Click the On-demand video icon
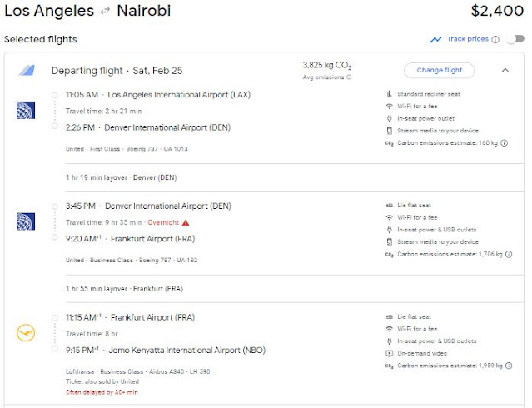The width and height of the screenshot is (532, 408). pyautogui.click(x=389, y=353)
